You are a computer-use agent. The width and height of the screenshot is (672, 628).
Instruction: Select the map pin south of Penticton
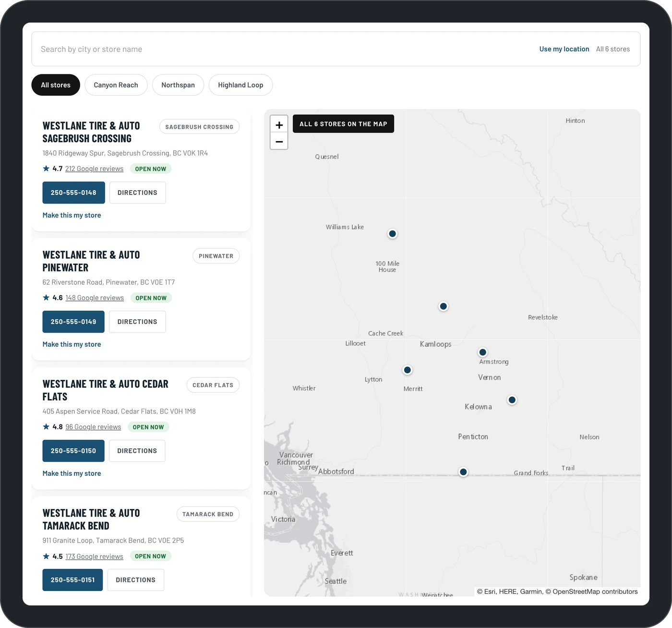pyautogui.click(x=463, y=472)
